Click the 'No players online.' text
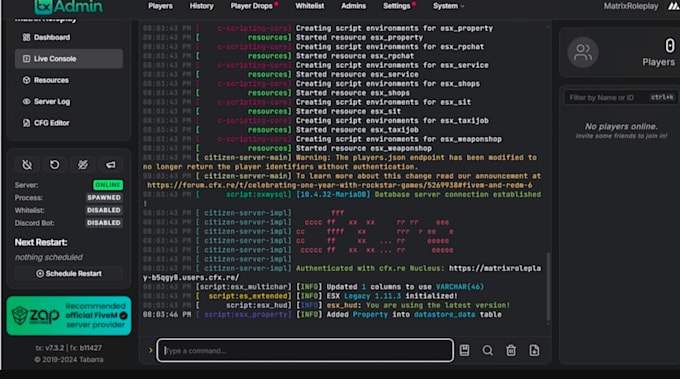This screenshot has height=379, width=680. [x=621, y=127]
